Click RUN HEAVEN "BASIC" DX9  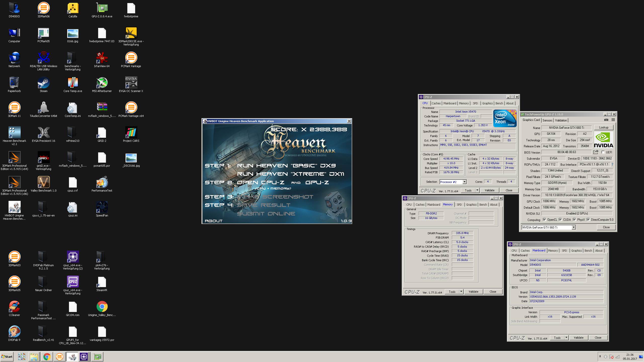coord(286,166)
